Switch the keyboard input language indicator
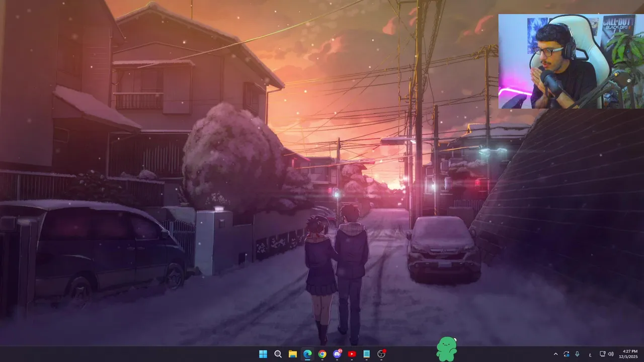644x362 pixels. point(590,354)
